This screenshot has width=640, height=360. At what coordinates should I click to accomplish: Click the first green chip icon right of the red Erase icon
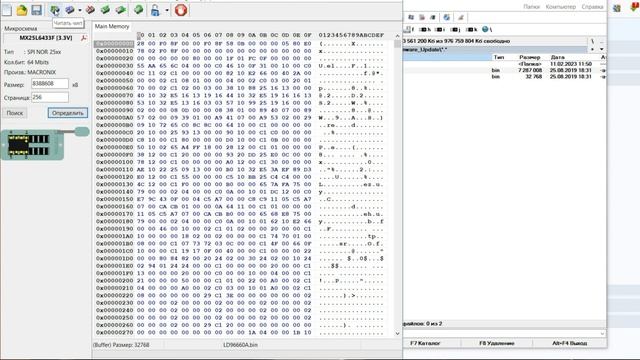[105, 10]
